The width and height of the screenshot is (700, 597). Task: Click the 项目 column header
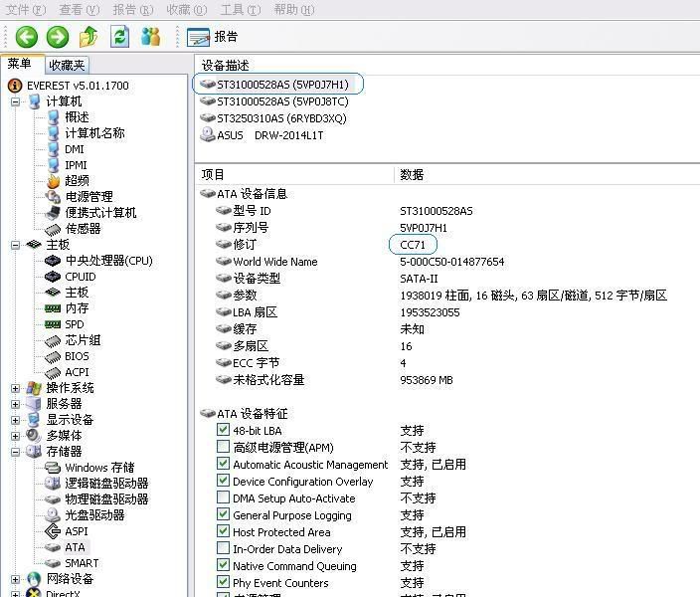pyautogui.click(x=293, y=174)
